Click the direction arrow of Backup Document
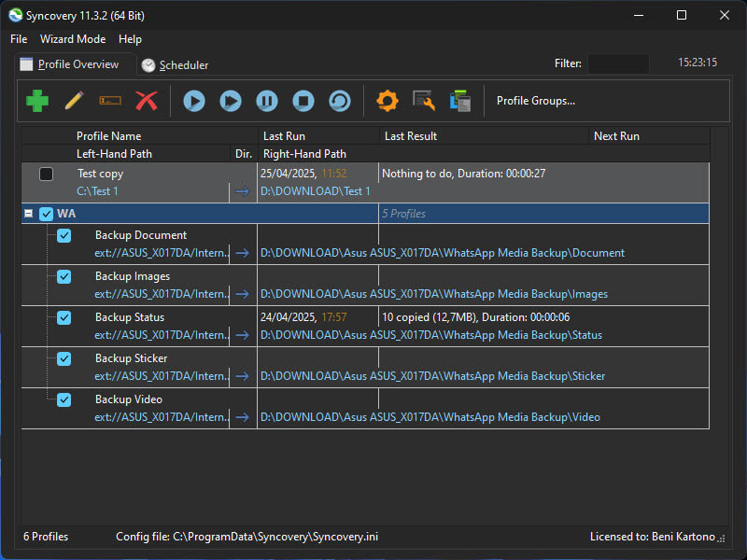747x560 pixels. coord(243,253)
